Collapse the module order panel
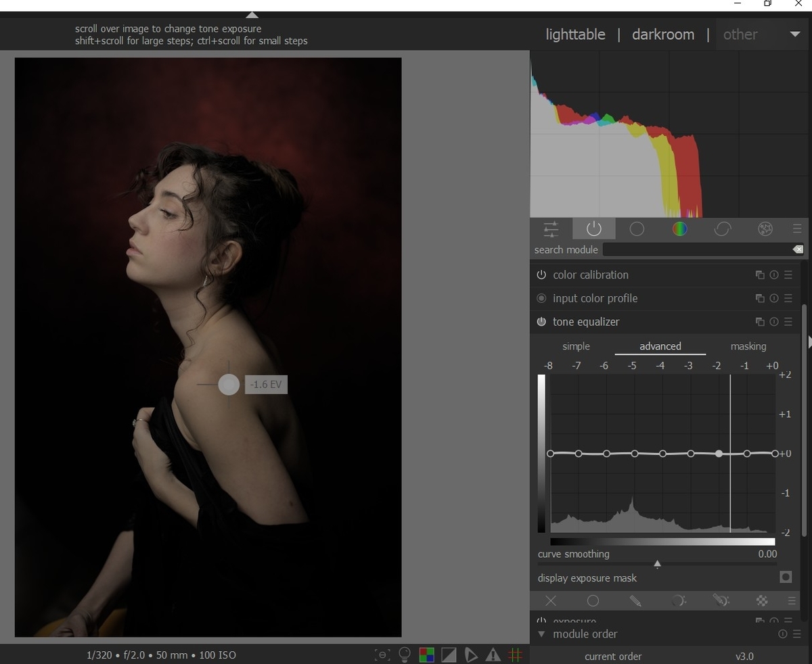 pos(541,634)
